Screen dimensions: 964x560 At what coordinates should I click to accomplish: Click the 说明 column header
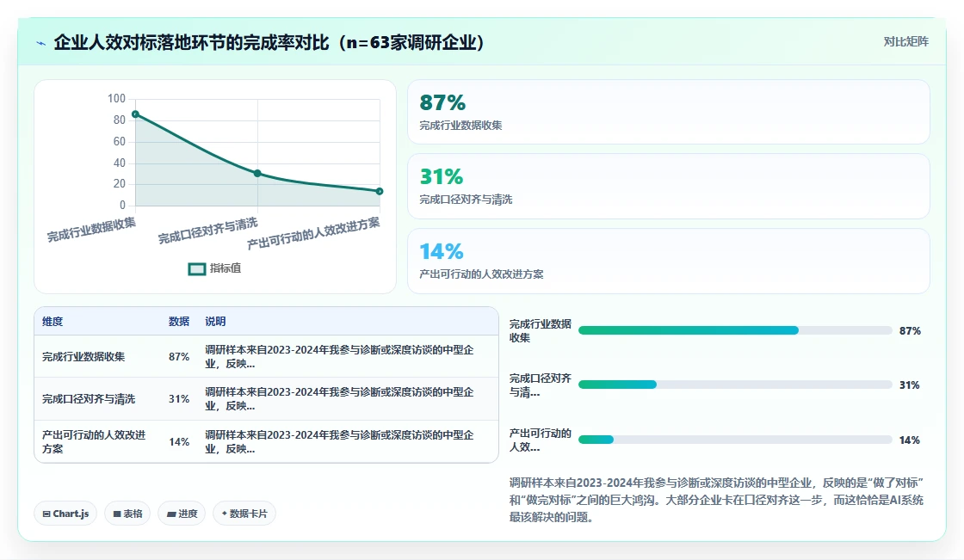[x=215, y=322]
